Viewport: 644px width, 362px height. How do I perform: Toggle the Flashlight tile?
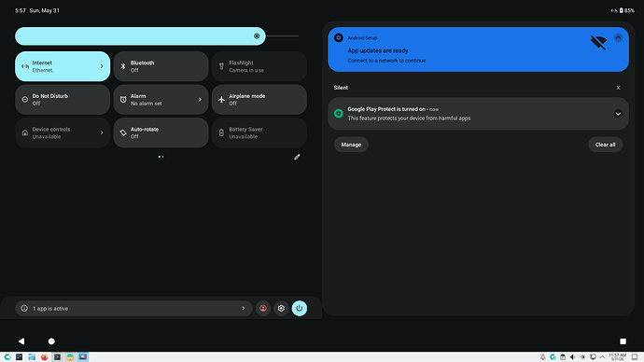259,66
